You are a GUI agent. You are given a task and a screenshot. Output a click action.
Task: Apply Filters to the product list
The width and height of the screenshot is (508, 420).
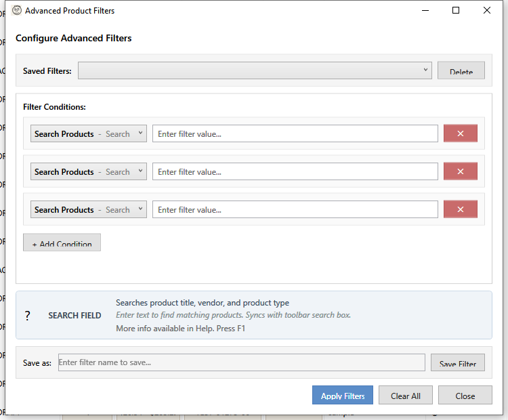343,395
